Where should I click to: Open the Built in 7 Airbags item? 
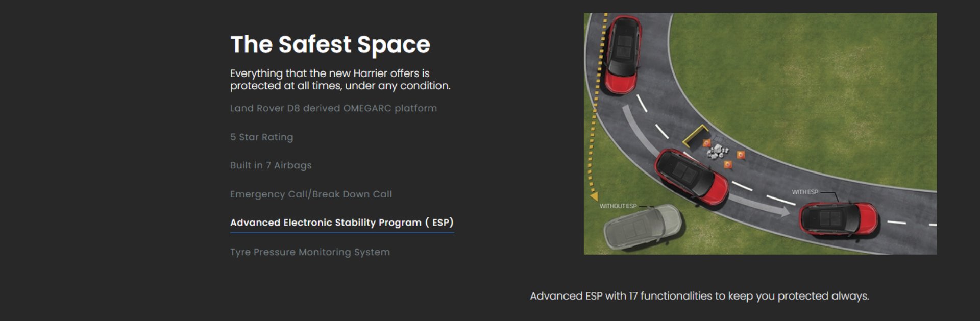[271, 165]
